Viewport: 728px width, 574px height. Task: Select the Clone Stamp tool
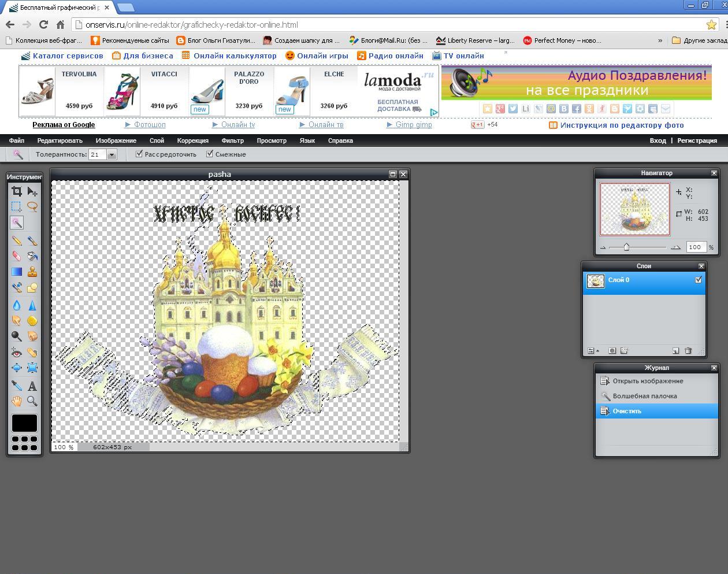click(32, 271)
